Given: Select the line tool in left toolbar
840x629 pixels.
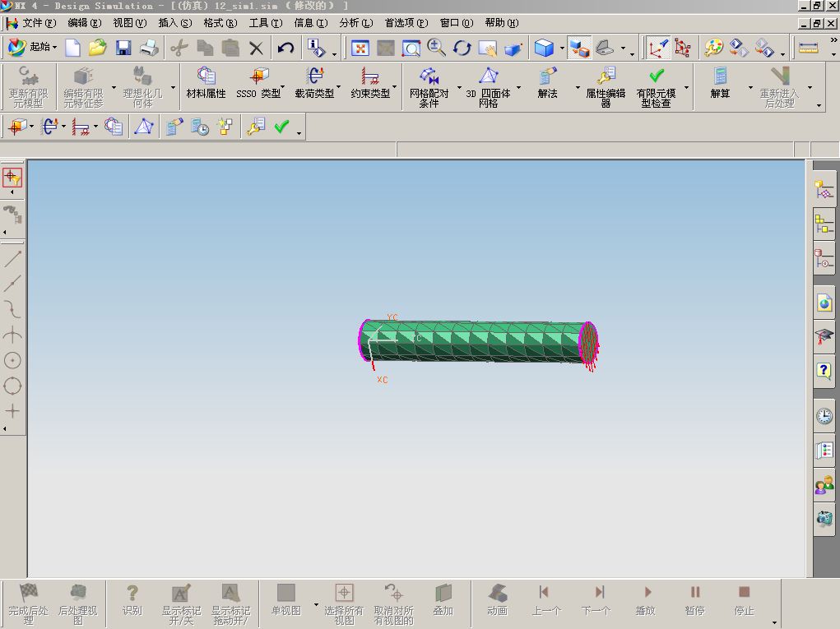Looking at the screenshot, I should click(12, 259).
